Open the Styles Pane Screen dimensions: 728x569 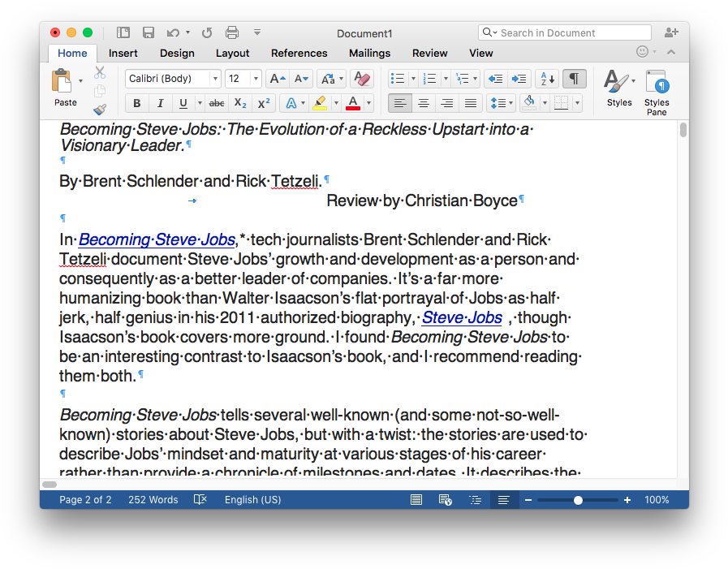tap(656, 91)
